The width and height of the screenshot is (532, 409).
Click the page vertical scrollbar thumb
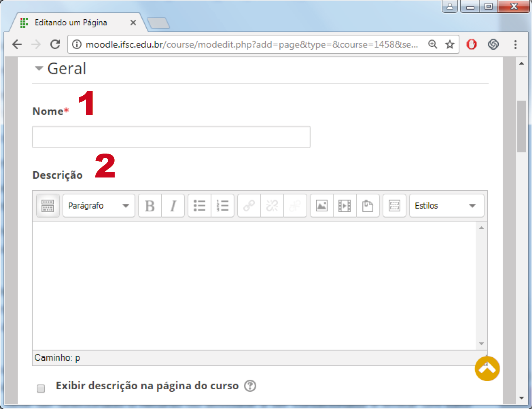pos(522,126)
